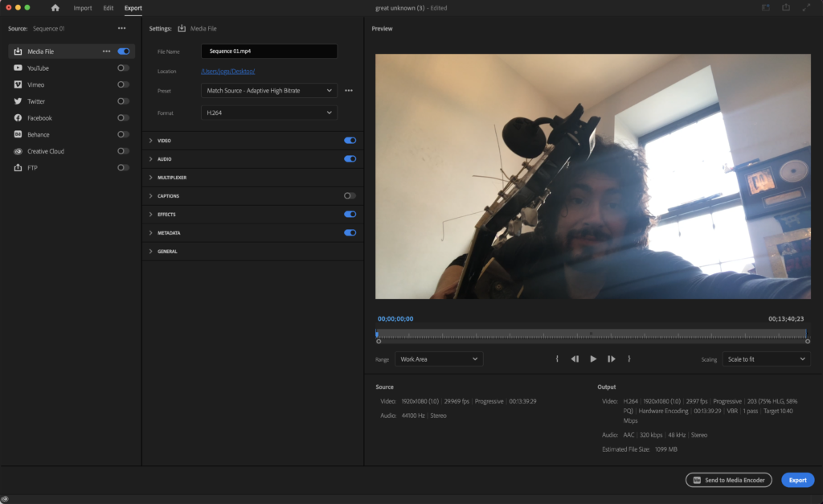The image size is (823, 504).
Task: Click the Set Out Point bracket icon
Action: coord(629,359)
